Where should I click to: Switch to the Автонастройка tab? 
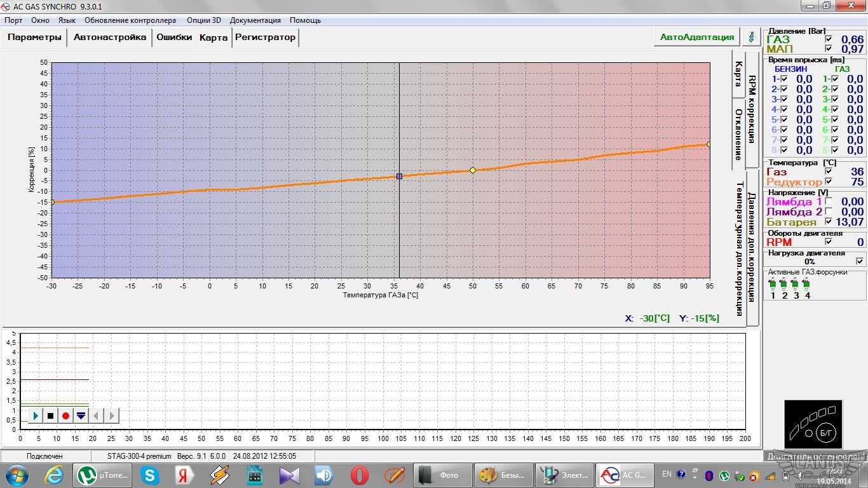coord(110,37)
